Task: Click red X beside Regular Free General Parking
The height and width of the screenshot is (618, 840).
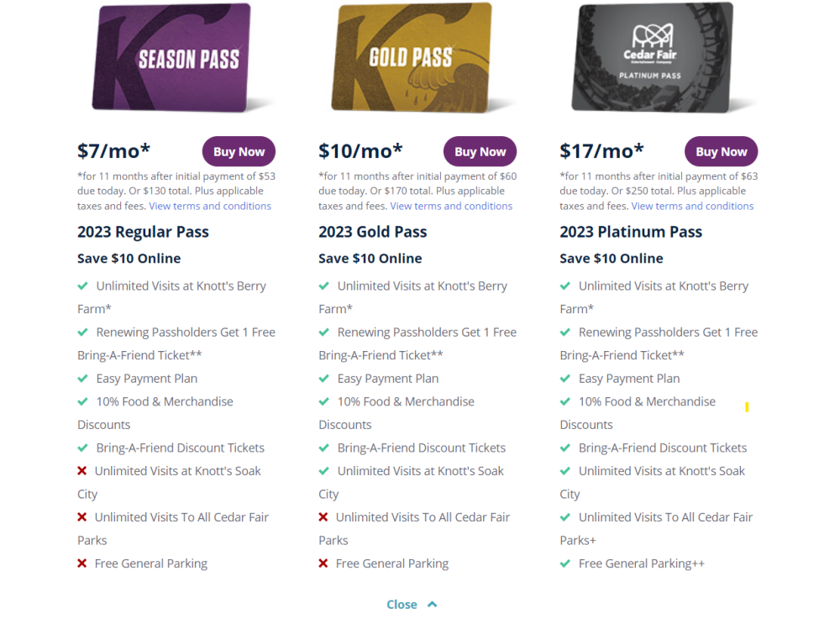Action: (82, 563)
